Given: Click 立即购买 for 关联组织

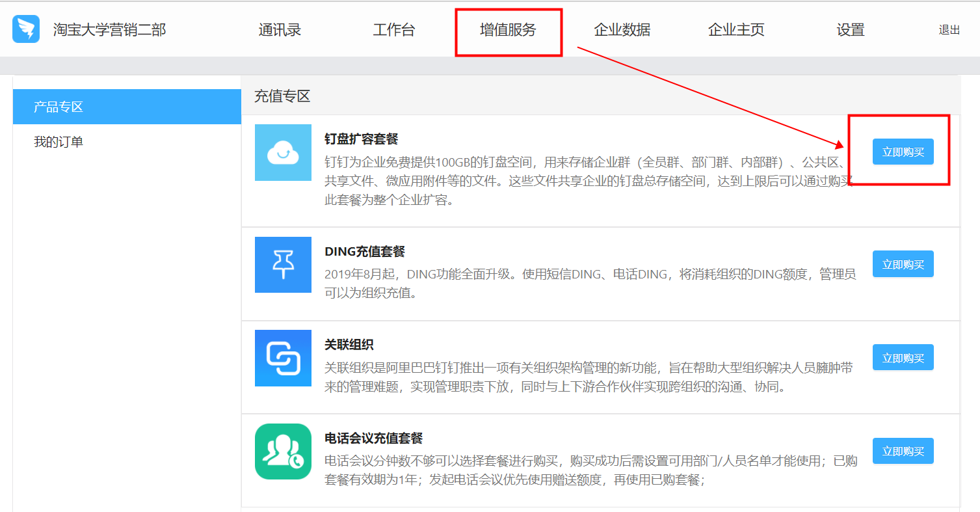Looking at the screenshot, I should point(903,358).
